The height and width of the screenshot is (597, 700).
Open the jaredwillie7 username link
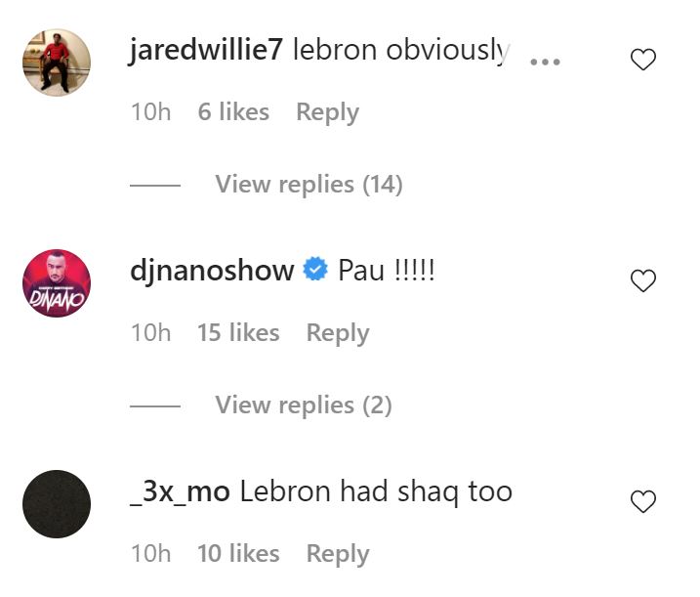206,49
